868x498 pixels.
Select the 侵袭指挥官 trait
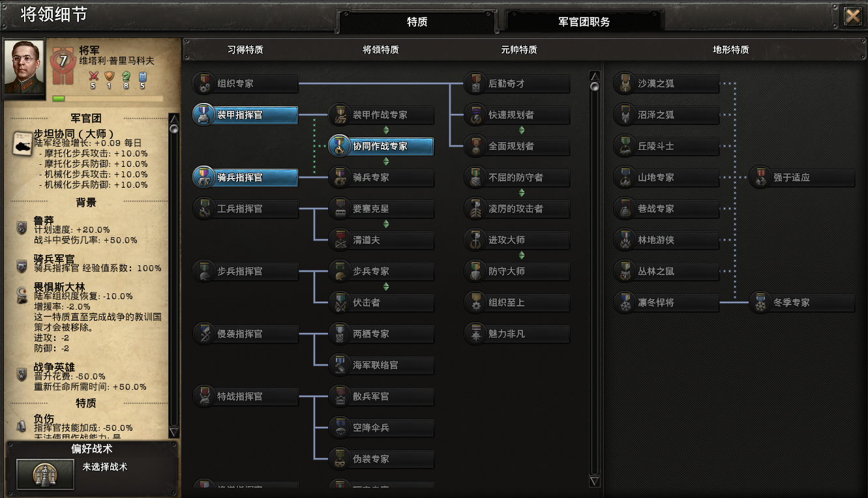(x=246, y=334)
